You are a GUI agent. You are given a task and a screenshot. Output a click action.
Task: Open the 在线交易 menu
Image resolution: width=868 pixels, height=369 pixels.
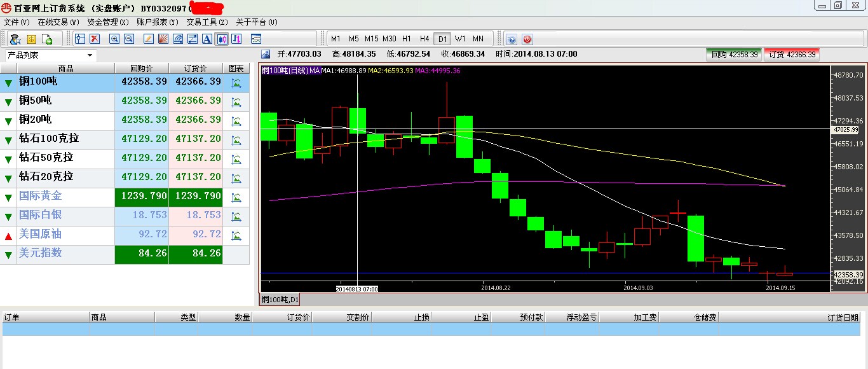58,22
